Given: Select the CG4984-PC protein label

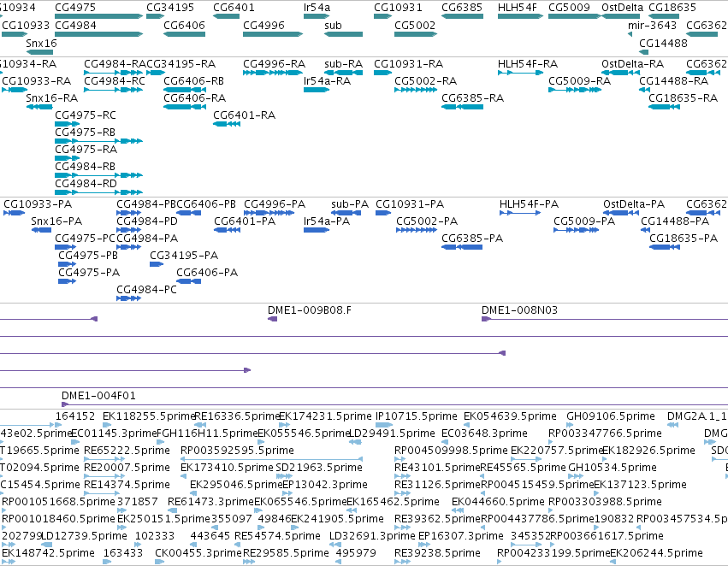Looking at the screenshot, I should (147, 290).
